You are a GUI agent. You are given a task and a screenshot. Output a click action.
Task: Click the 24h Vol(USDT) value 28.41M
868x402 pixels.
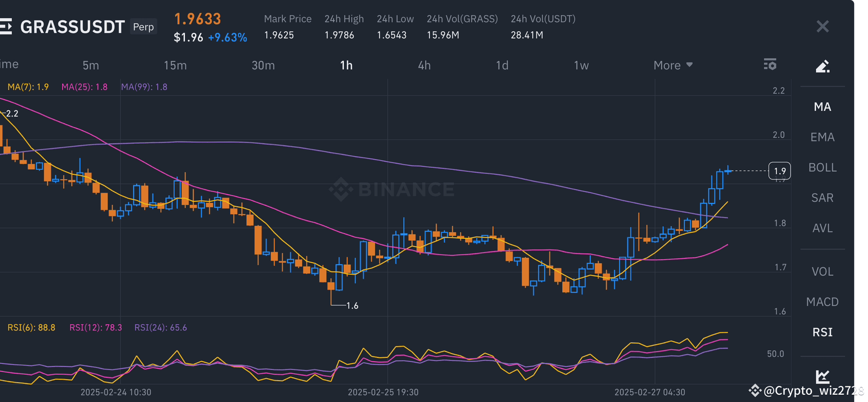pos(527,35)
